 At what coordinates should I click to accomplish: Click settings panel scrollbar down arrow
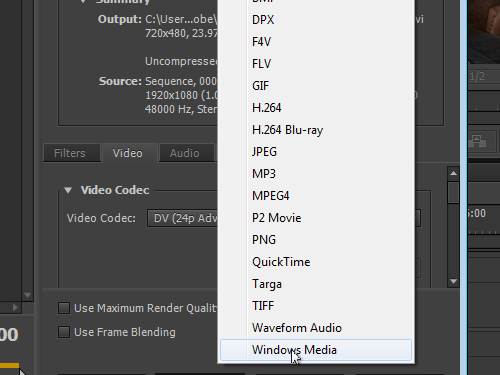(453, 281)
